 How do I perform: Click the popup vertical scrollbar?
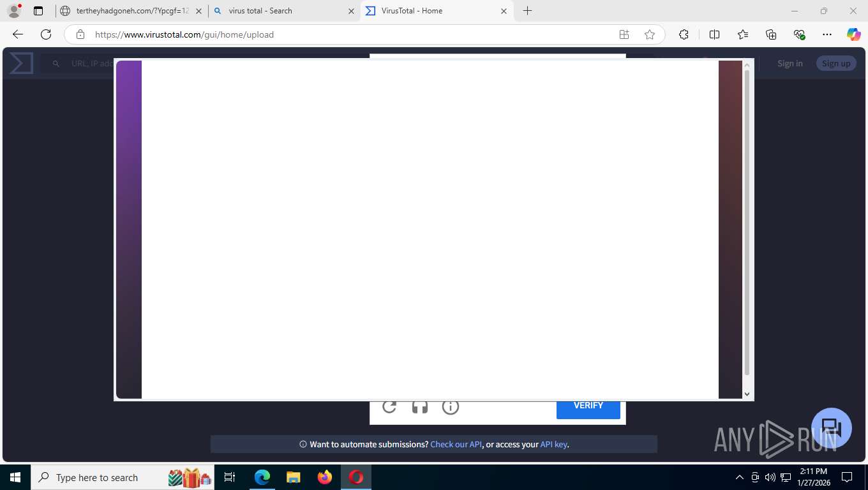(747, 223)
